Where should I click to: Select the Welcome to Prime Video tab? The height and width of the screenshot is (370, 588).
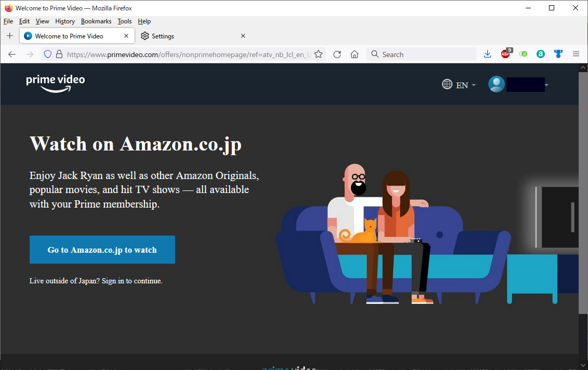click(77, 36)
